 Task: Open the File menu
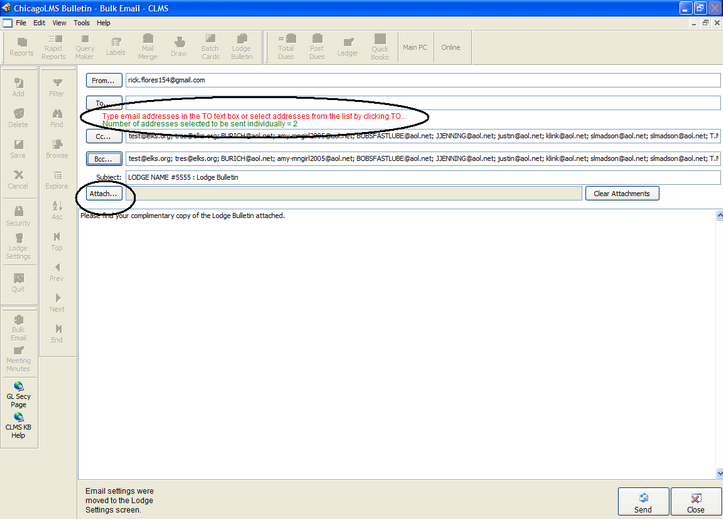tap(20, 22)
